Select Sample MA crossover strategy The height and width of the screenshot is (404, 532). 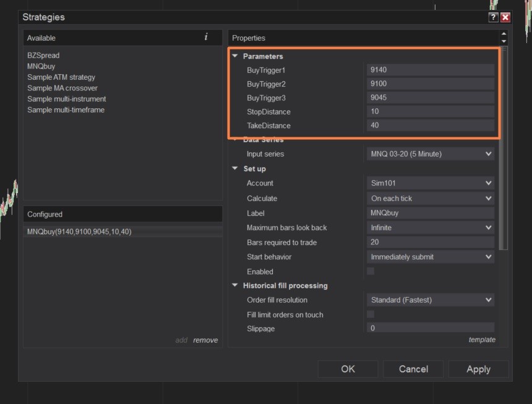pyautogui.click(x=62, y=88)
